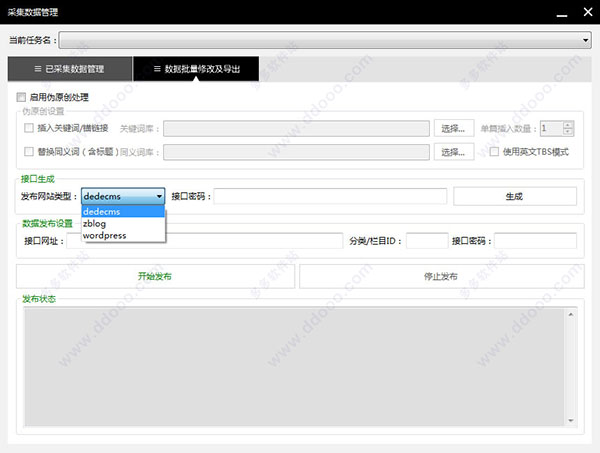The height and width of the screenshot is (453, 600).
Task: Click the 接口密码 field in 接口生成
Action: coord(330,196)
